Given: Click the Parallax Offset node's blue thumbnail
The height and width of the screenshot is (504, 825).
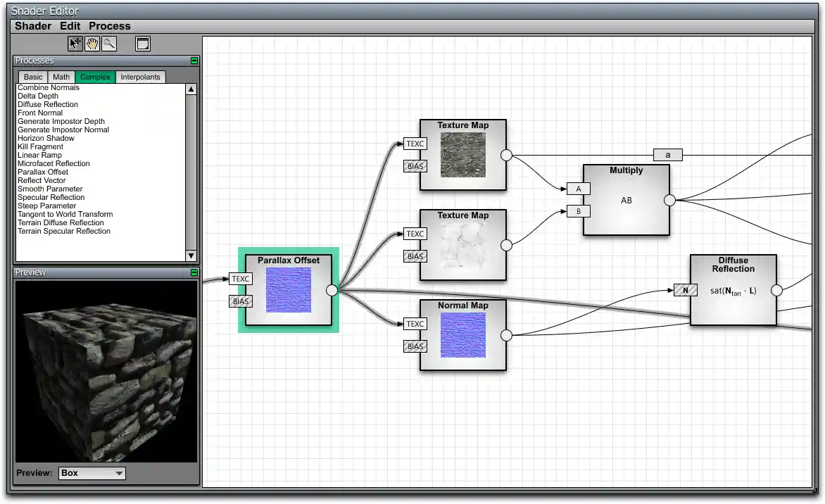Looking at the screenshot, I should click(289, 290).
